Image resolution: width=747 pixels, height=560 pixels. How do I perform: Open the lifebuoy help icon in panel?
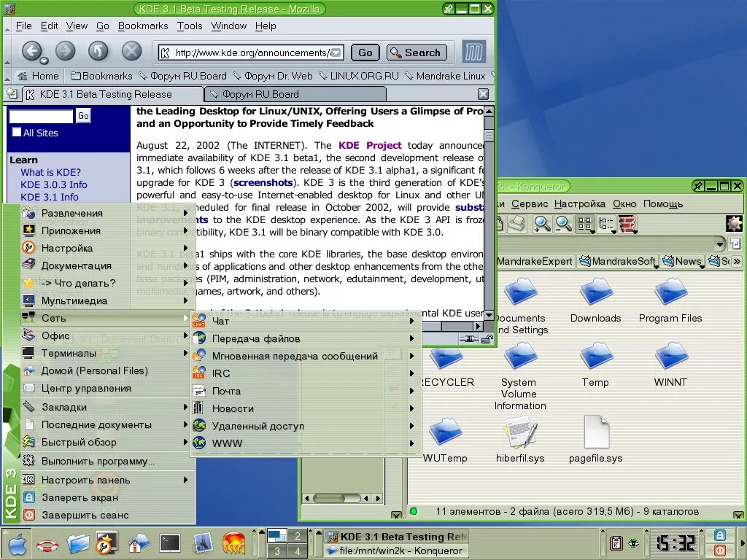[47, 545]
